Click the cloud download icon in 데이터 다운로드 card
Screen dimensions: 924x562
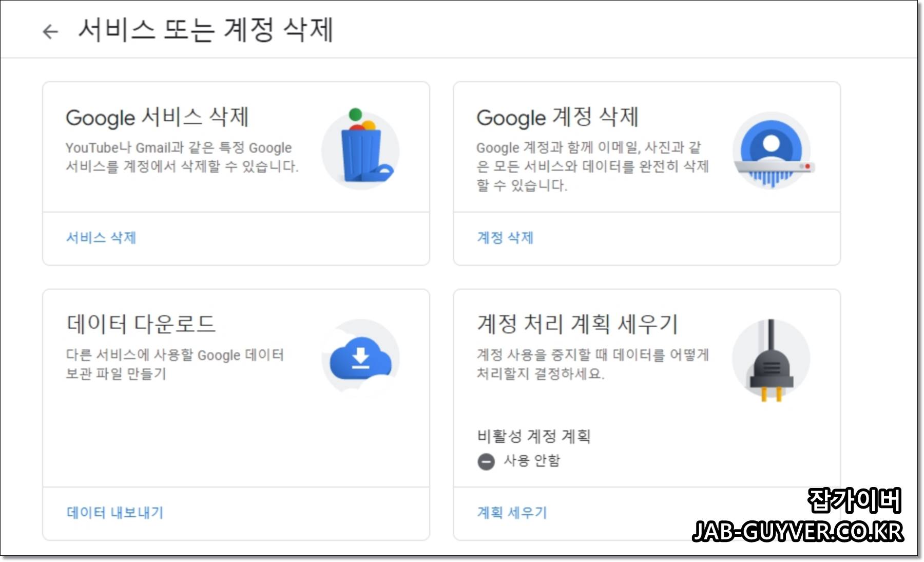coord(360,360)
